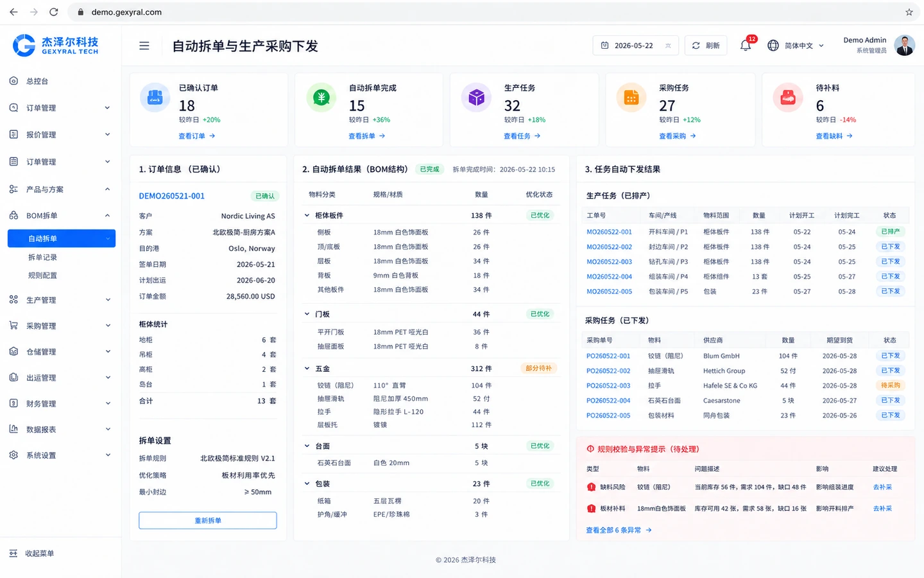Click the 生产任务 purple cube icon
Screen dimensions: 924x578
(x=476, y=98)
